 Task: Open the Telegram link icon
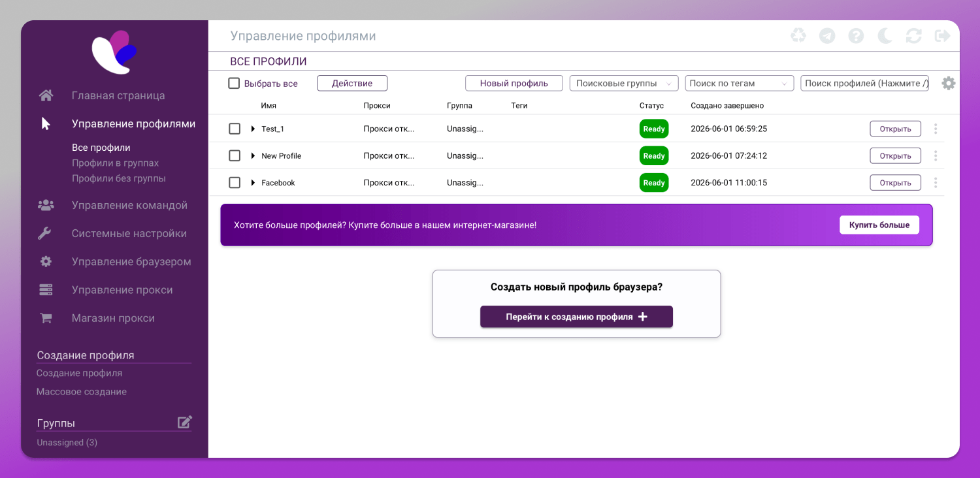[x=827, y=36]
